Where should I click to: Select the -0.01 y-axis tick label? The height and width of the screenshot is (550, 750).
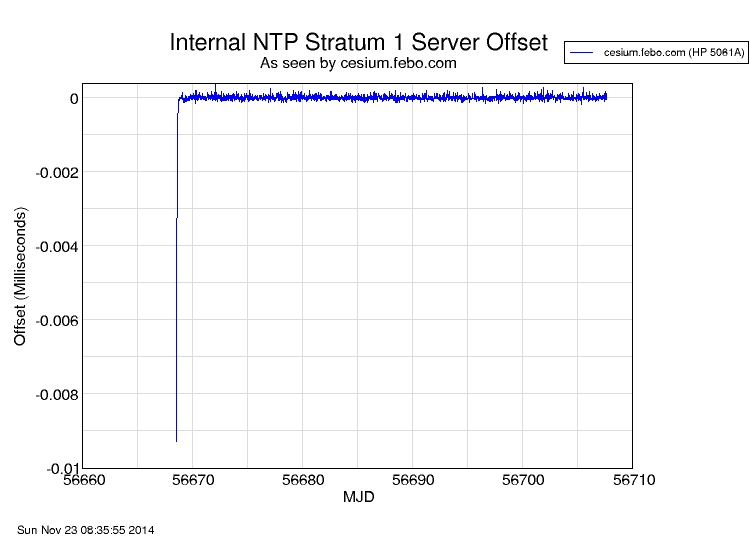coord(61,468)
